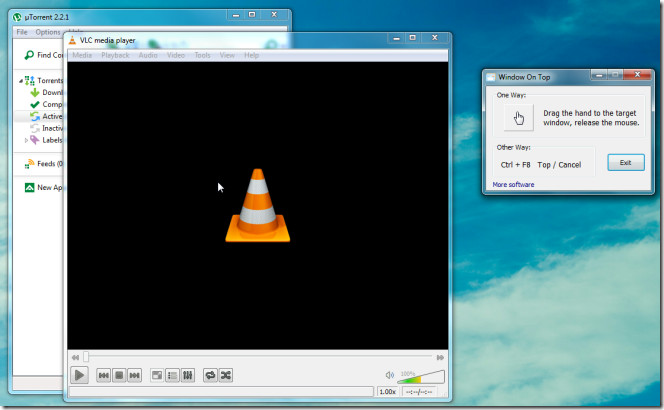Click the Play button in VLC
664x410 pixels.
click(x=79, y=375)
